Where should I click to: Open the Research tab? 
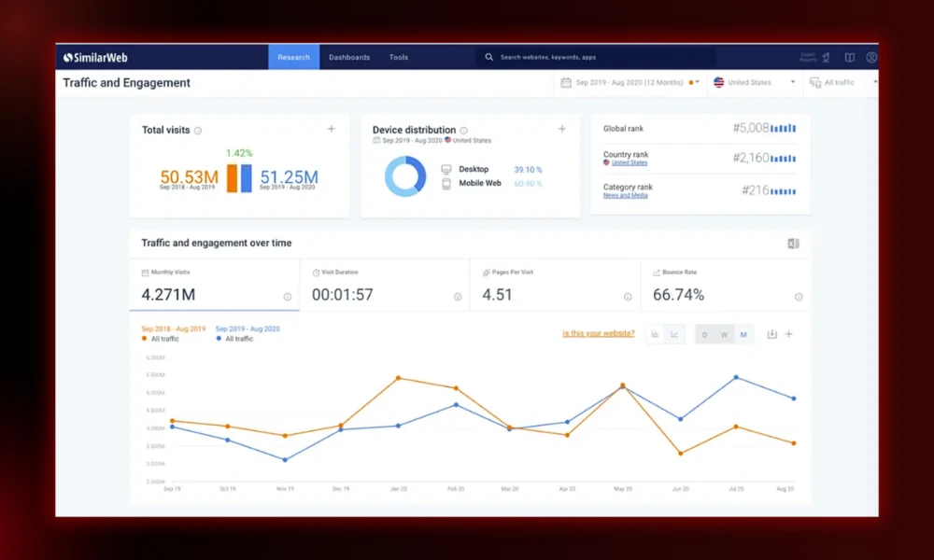pyautogui.click(x=293, y=57)
